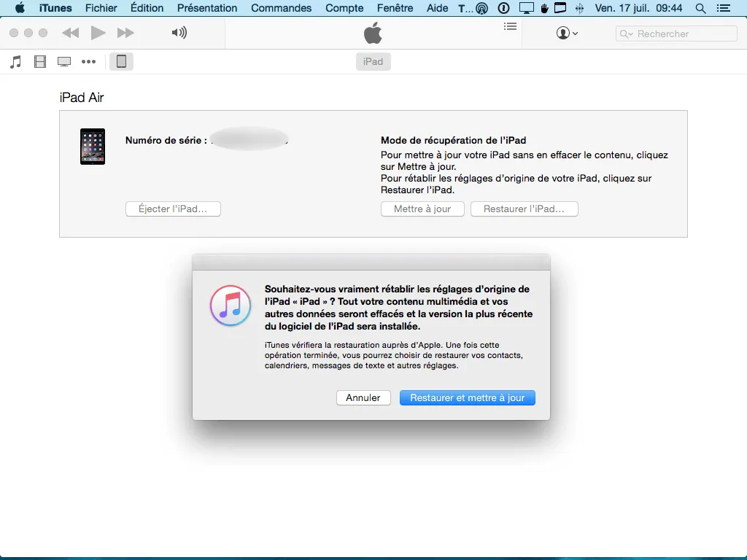The height and width of the screenshot is (560, 747).
Task: Click the Rechercher search field
Action: pos(676,34)
